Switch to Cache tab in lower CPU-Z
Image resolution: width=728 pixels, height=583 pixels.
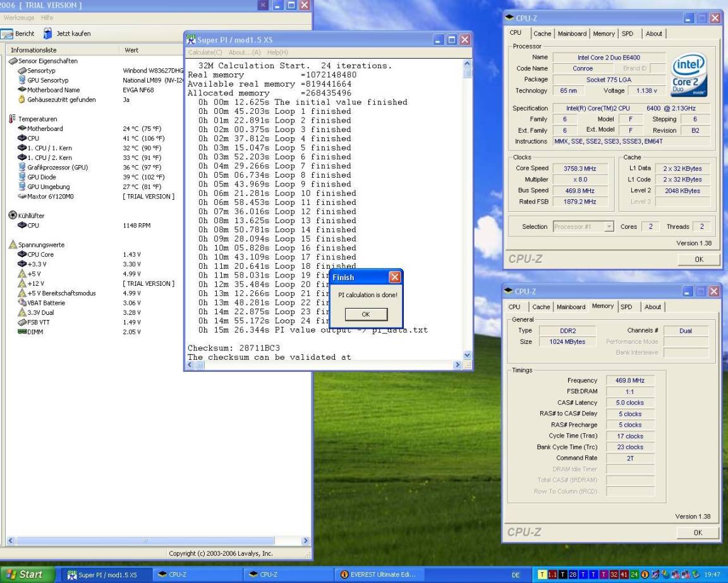point(541,307)
